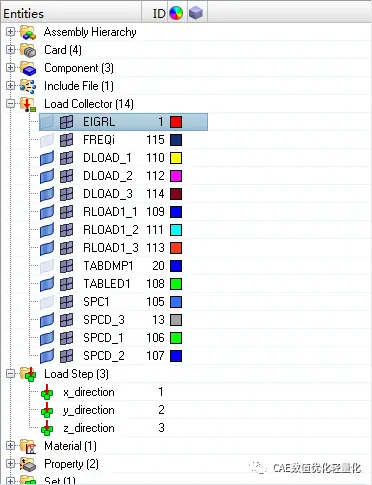The width and height of the screenshot is (372, 485).
Task: Click the TABLED1 card grid icon
Action: [66, 284]
